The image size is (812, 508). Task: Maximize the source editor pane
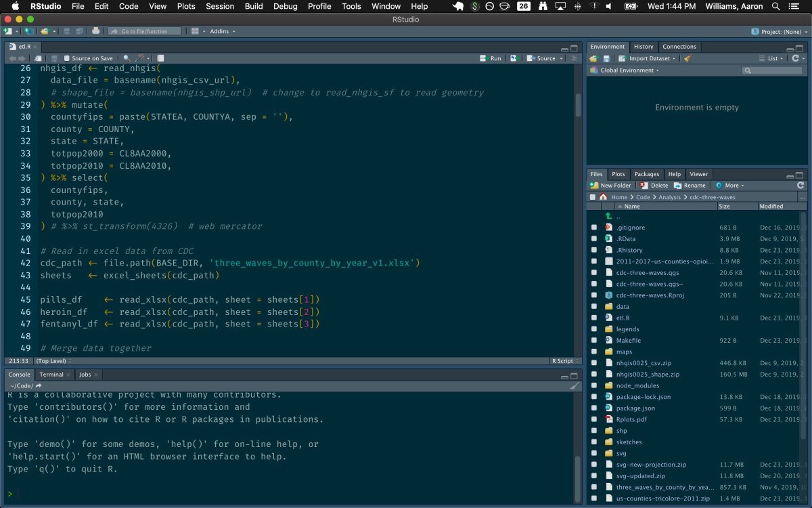click(x=574, y=49)
